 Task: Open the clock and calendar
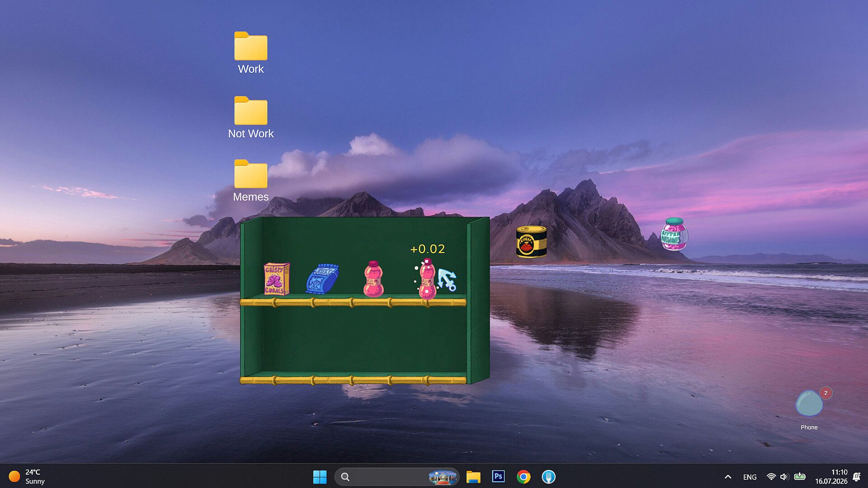(x=831, y=477)
